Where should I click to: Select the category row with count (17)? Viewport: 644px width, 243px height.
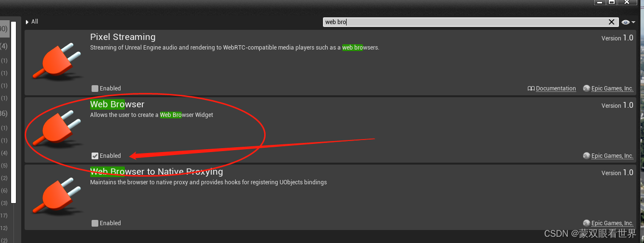click(x=4, y=216)
